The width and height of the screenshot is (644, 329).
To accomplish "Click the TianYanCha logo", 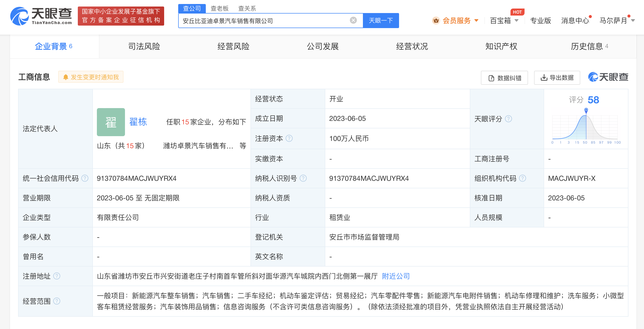I will pos(41,16).
